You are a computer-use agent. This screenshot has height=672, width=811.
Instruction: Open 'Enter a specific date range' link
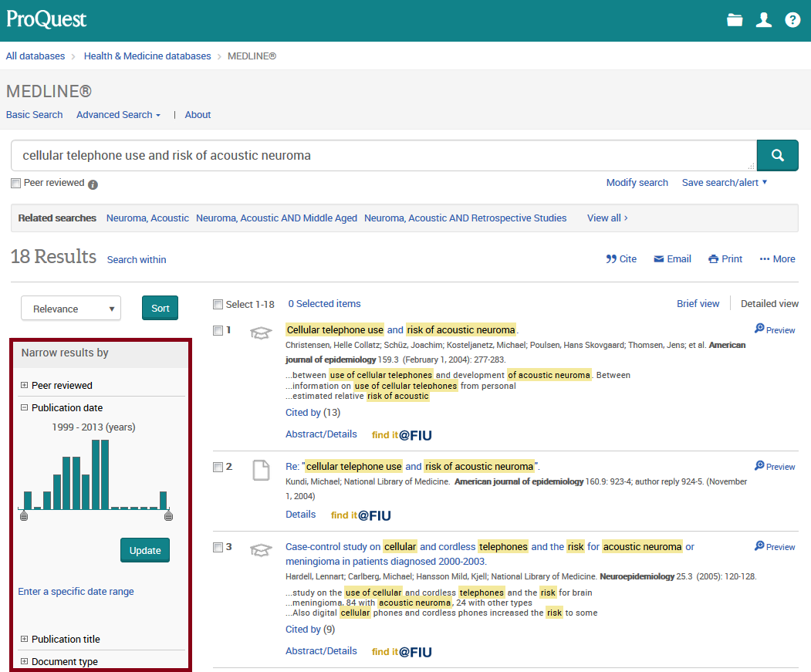76,591
